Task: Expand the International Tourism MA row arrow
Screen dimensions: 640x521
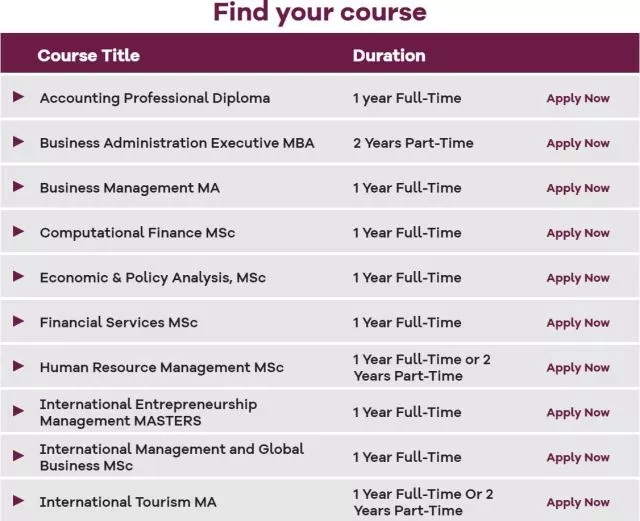Action: tap(18, 501)
